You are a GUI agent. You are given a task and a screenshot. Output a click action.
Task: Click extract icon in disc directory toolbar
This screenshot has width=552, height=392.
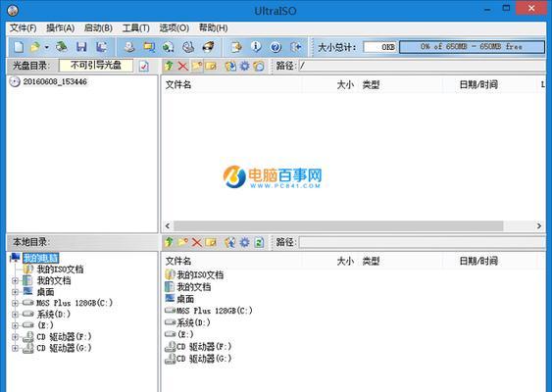[x=230, y=66]
